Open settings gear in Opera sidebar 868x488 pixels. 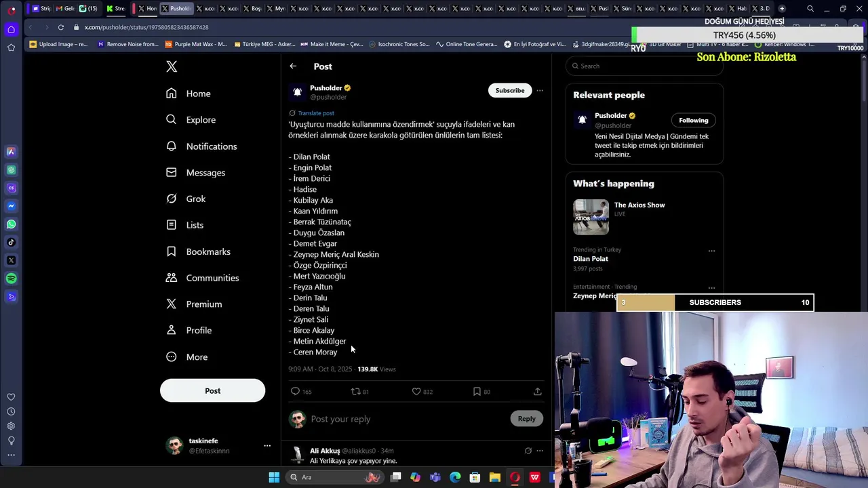pyautogui.click(x=11, y=426)
